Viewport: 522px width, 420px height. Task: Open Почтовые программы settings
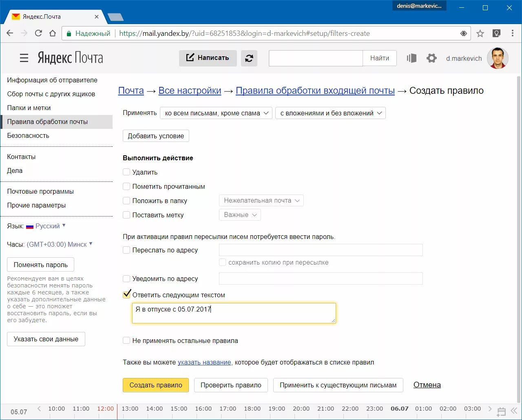pos(40,191)
